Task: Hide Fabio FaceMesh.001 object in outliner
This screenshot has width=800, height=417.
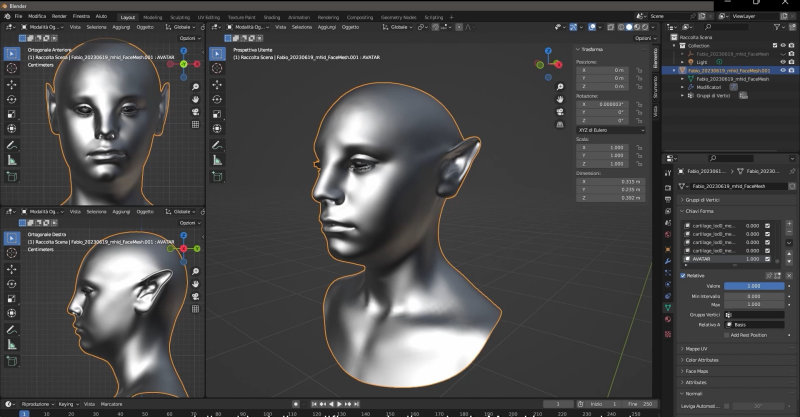Action: (x=783, y=70)
